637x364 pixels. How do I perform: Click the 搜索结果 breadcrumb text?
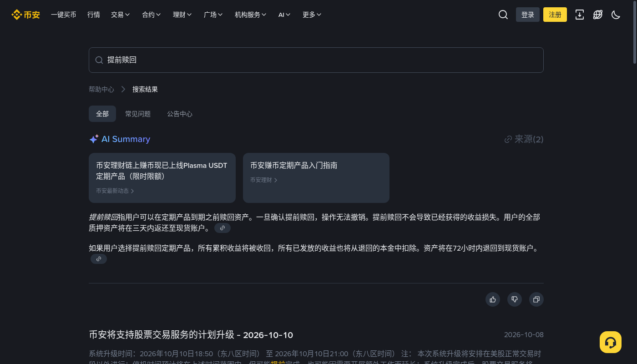click(x=145, y=89)
